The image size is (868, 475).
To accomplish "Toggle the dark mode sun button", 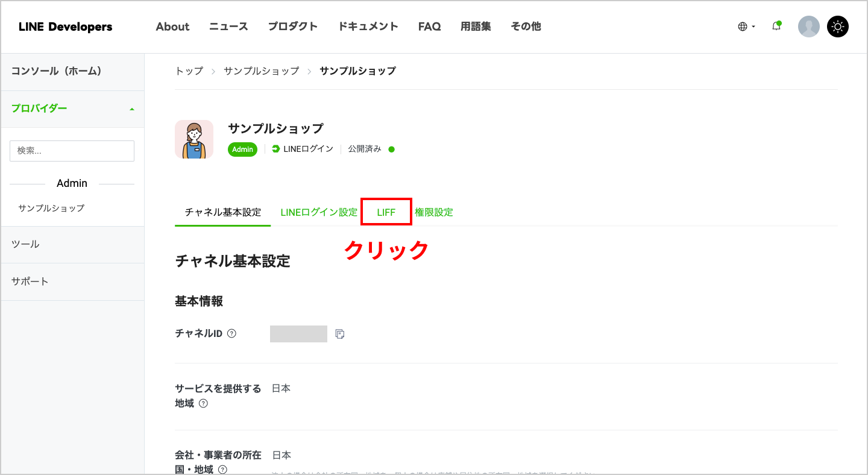I will [838, 27].
